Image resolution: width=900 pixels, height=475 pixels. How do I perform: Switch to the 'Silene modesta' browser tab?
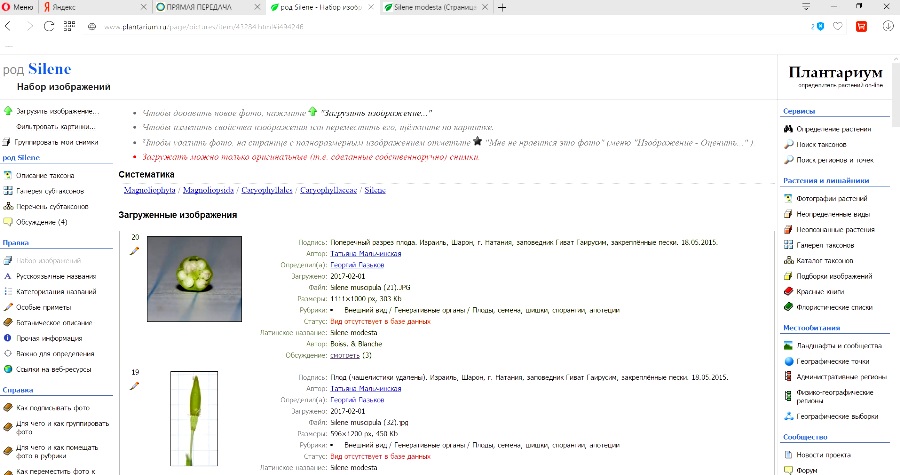[430, 7]
